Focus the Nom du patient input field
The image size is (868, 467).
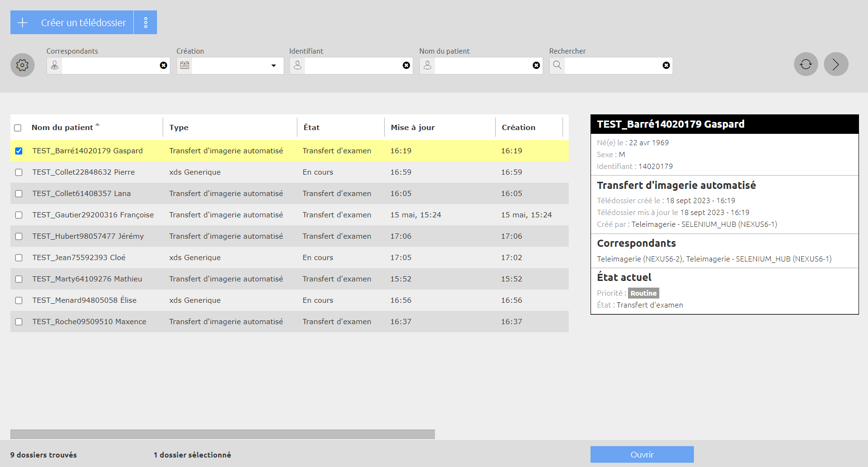483,65
